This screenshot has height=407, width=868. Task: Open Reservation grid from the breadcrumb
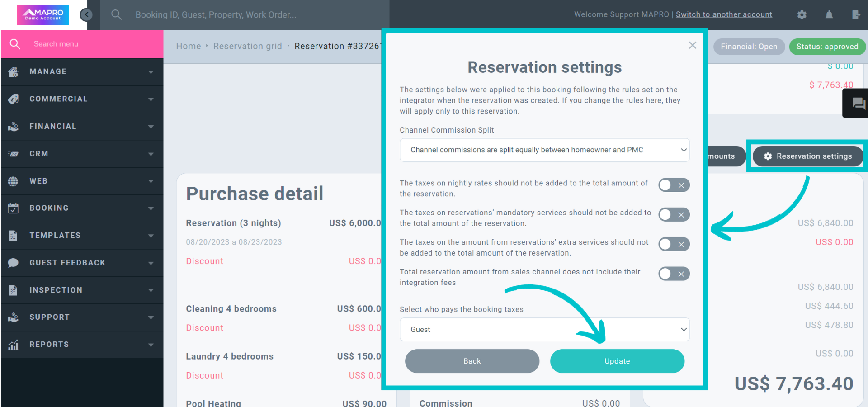pos(247,46)
